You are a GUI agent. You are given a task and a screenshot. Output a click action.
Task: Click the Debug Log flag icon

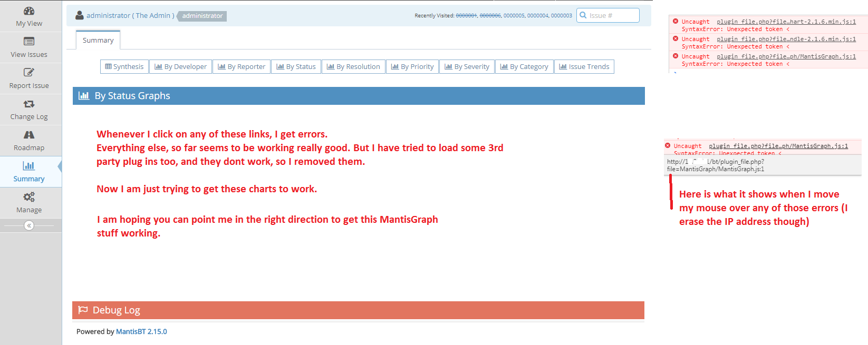83,310
